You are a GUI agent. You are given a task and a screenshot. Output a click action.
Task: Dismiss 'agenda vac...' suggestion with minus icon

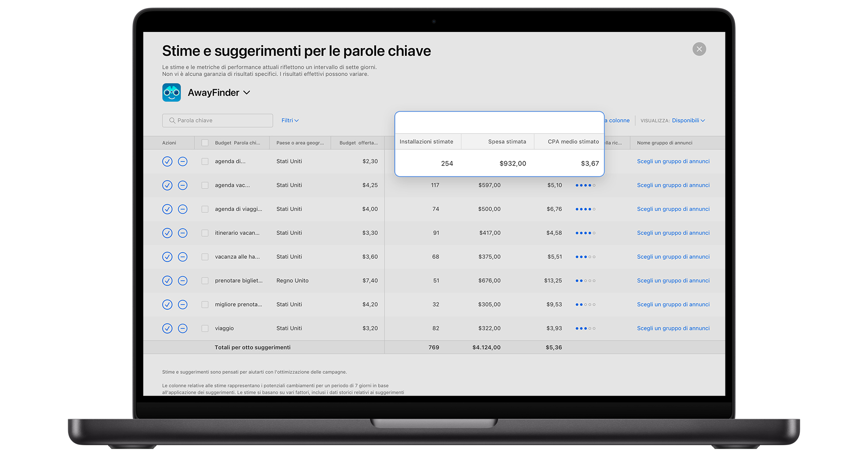[x=182, y=185]
